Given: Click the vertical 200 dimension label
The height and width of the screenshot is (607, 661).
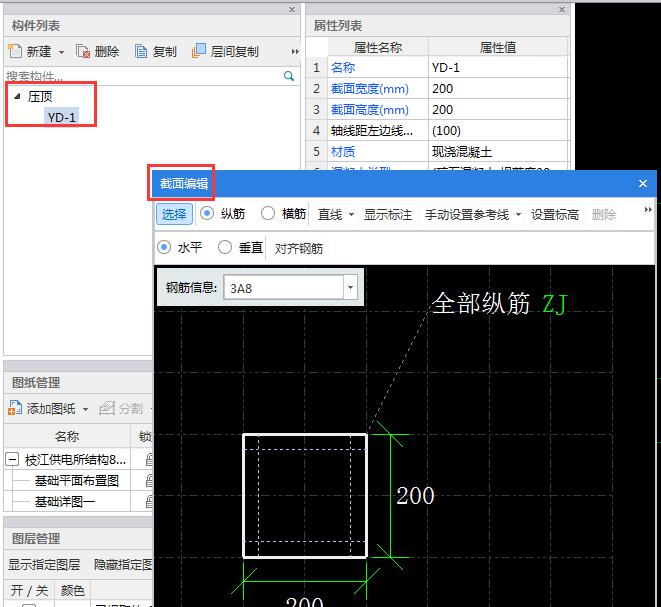Looking at the screenshot, I should 415,495.
